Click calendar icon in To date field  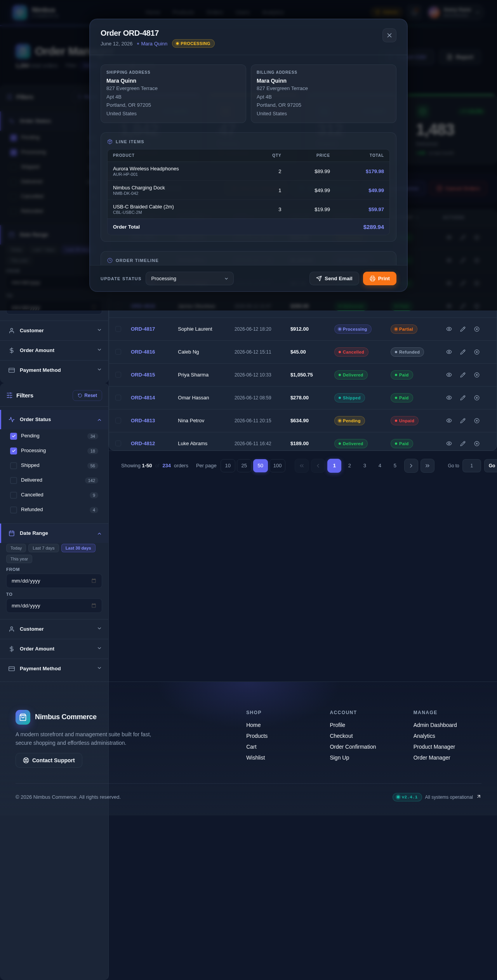[94, 606]
